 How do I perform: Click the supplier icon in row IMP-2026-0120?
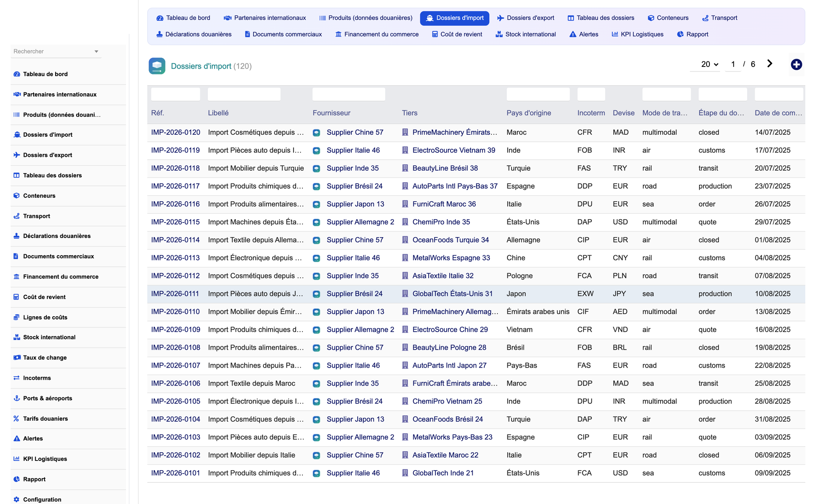pyautogui.click(x=317, y=133)
